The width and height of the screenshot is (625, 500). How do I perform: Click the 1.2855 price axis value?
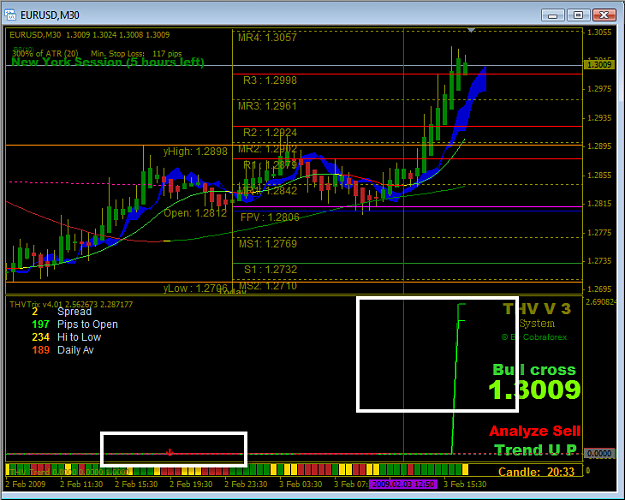click(x=599, y=175)
